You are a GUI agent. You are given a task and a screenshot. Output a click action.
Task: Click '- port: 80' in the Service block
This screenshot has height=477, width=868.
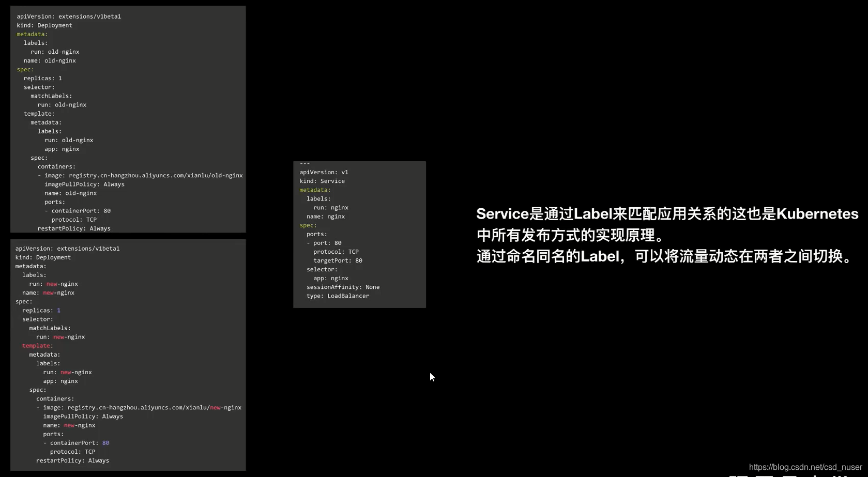pos(324,243)
